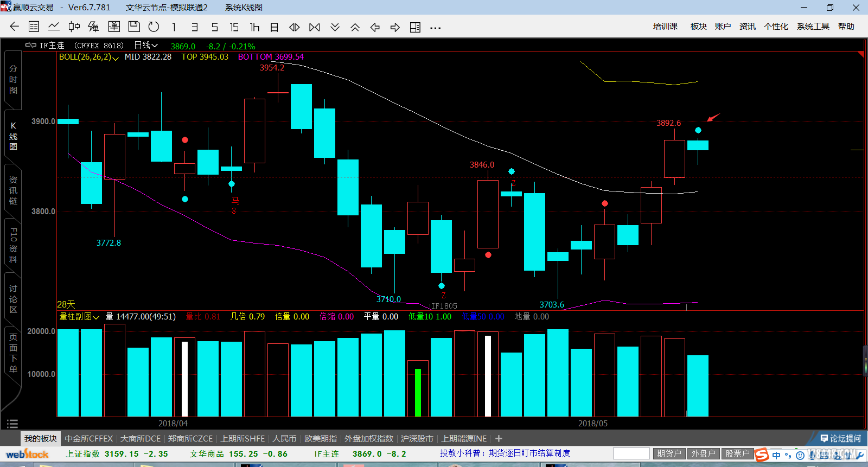Image resolution: width=868 pixels, height=467 pixels.
Task: Toggle the split layout panel icon
Action: point(415,27)
